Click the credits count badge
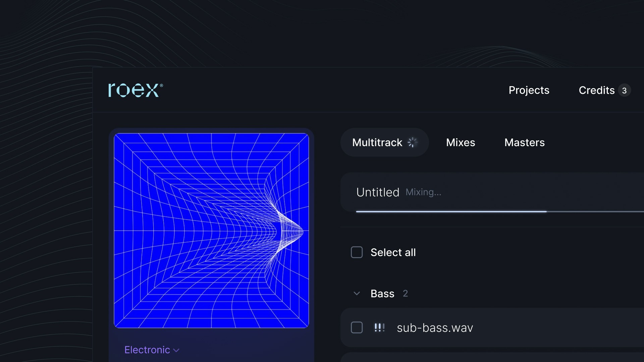 624,90
